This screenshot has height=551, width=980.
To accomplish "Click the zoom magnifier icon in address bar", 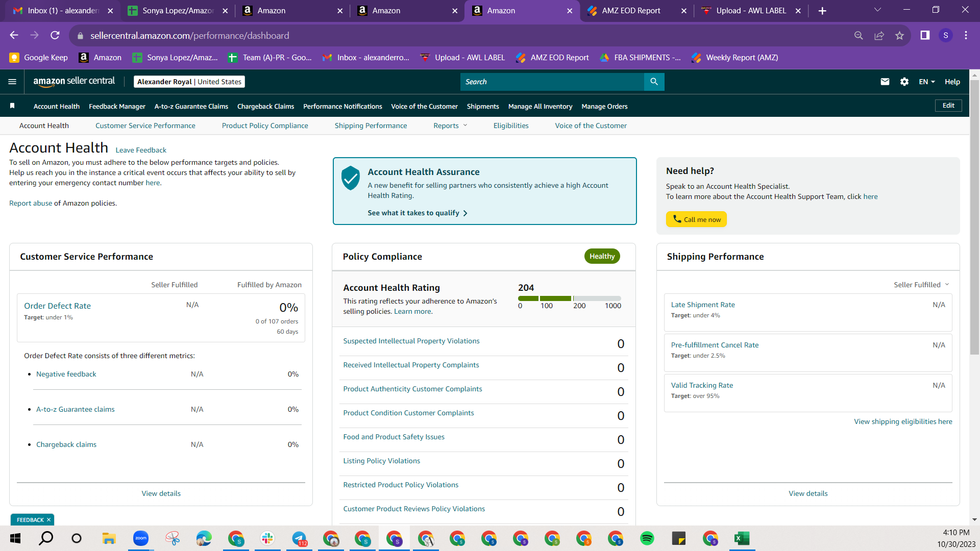I will pos(859,35).
